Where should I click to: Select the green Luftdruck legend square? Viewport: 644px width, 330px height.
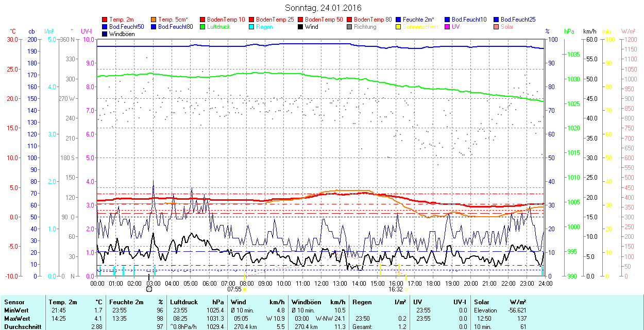(x=202, y=27)
